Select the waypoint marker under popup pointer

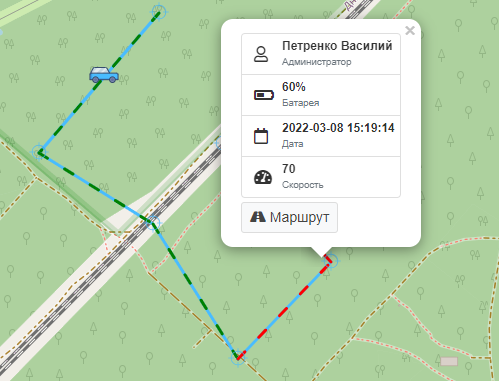330,260
